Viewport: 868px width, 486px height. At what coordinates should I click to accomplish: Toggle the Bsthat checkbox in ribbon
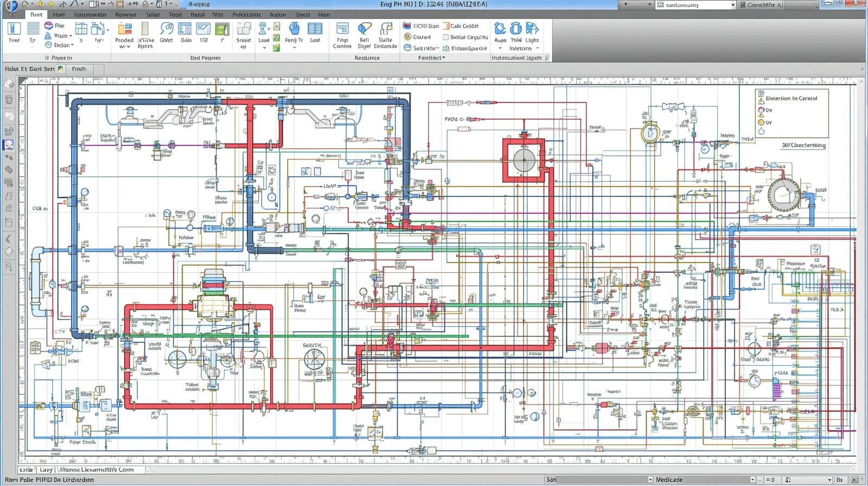pyautogui.click(x=446, y=37)
